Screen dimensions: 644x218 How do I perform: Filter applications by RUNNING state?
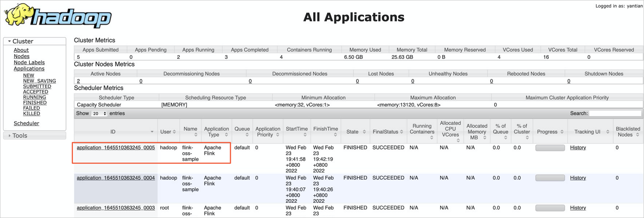click(x=34, y=97)
